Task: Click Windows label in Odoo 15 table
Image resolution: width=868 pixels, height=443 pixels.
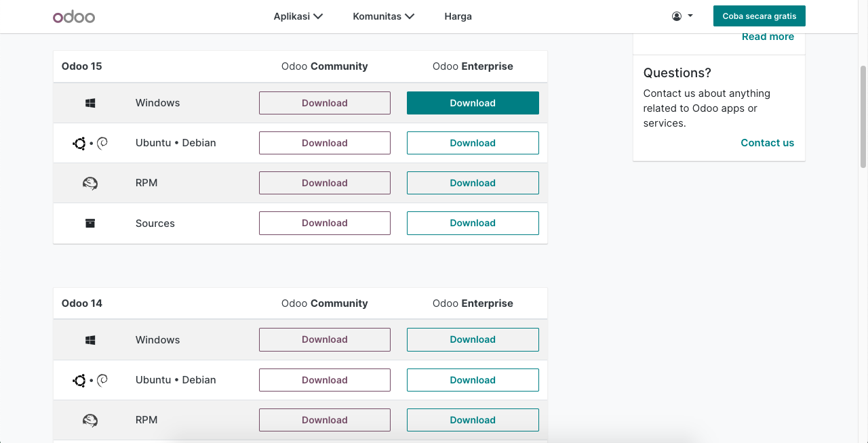Action: (157, 103)
